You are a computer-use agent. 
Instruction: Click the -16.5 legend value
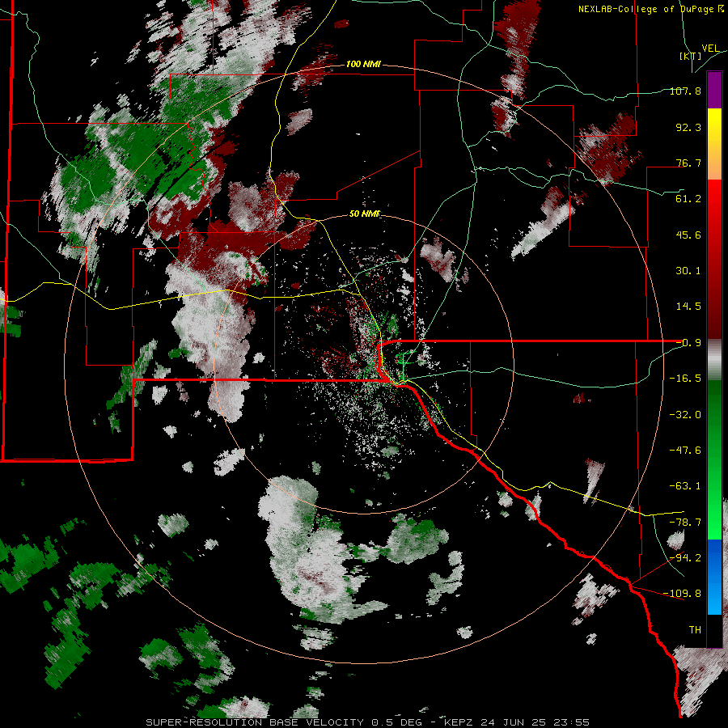coord(685,379)
